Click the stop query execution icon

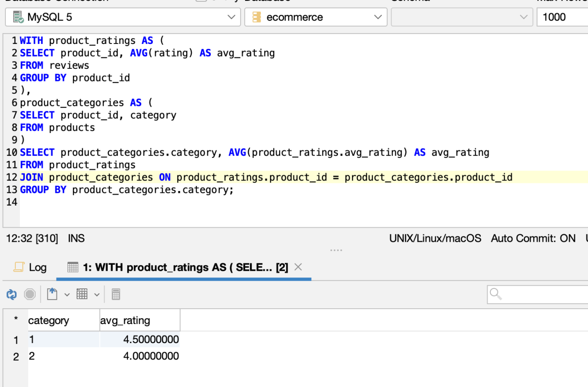pos(29,294)
